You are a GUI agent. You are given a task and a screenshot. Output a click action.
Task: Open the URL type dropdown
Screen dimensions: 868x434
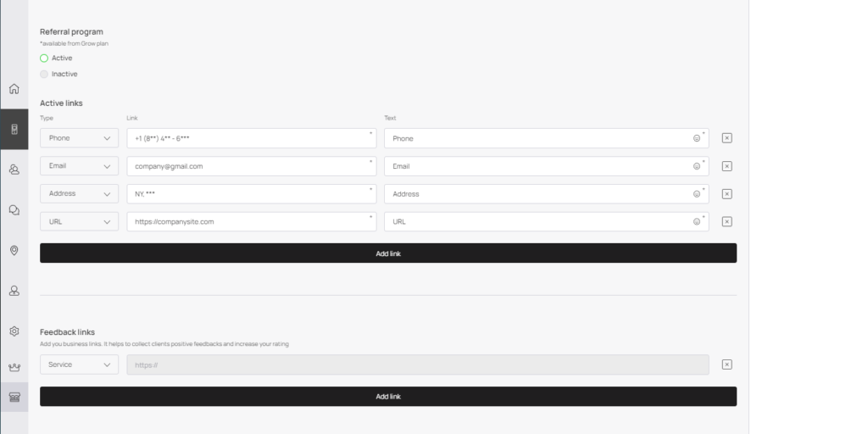[x=79, y=221]
